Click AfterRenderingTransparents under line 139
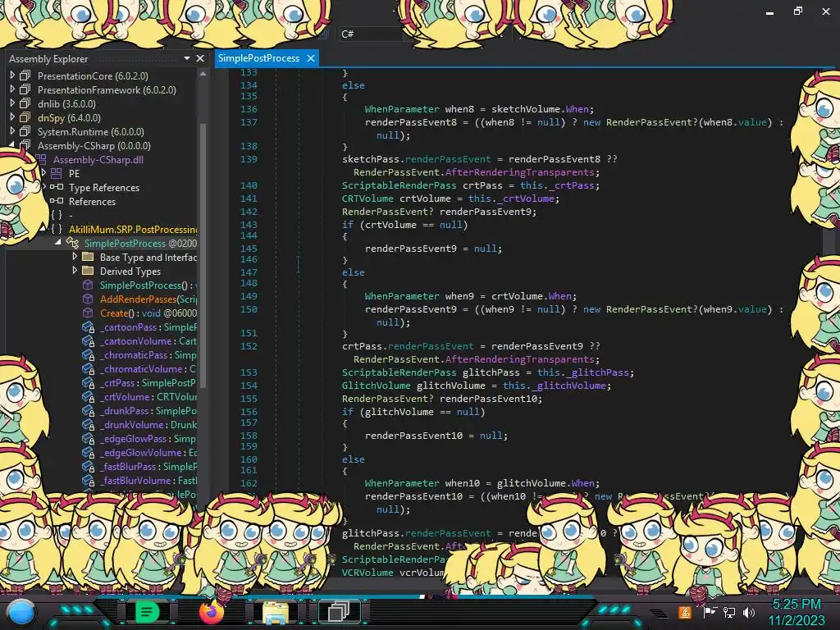Screen dimensions: 840x630 (519, 172)
